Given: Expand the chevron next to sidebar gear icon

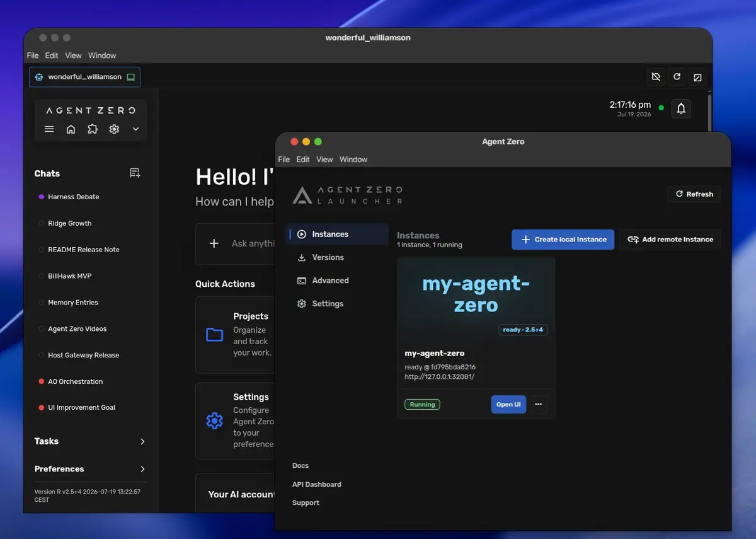Looking at the screenshot, I should point(135,129).
